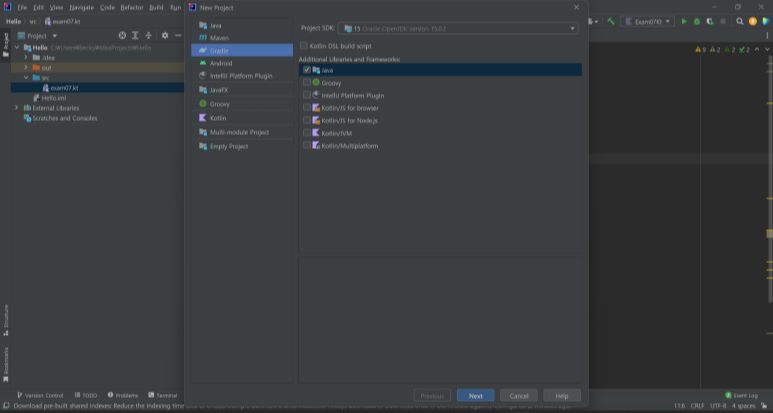Click the Stop square icon in toolbar
773x413 pixels.
pos(723,21)
